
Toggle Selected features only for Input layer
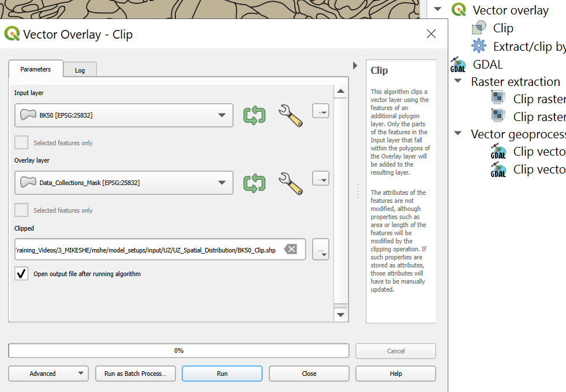[21, 142]
